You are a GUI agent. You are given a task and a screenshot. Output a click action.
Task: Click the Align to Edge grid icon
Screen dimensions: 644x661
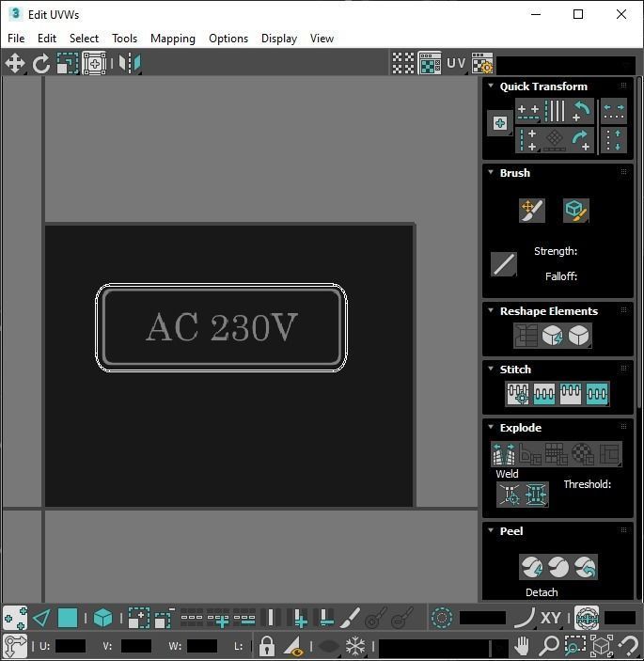click(x=555, y=140)
